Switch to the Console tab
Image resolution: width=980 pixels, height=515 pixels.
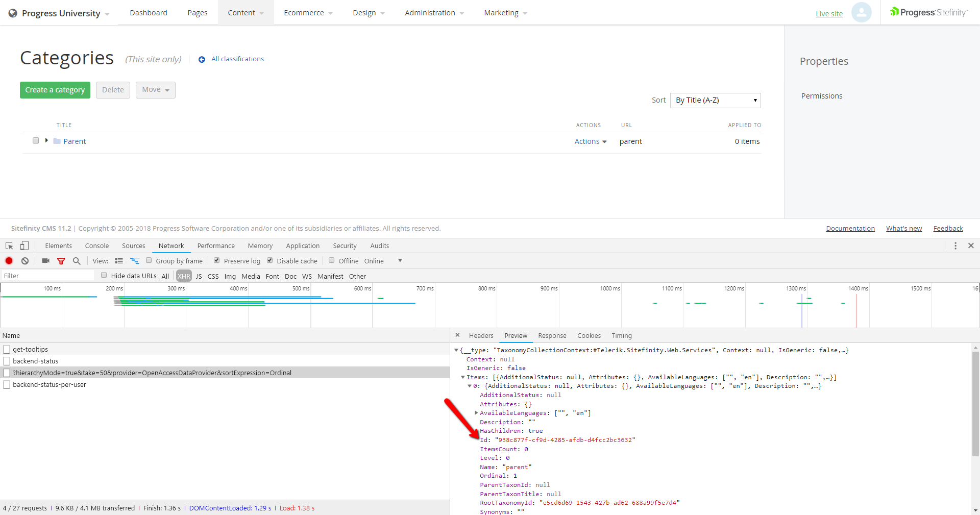pos(97,246)
